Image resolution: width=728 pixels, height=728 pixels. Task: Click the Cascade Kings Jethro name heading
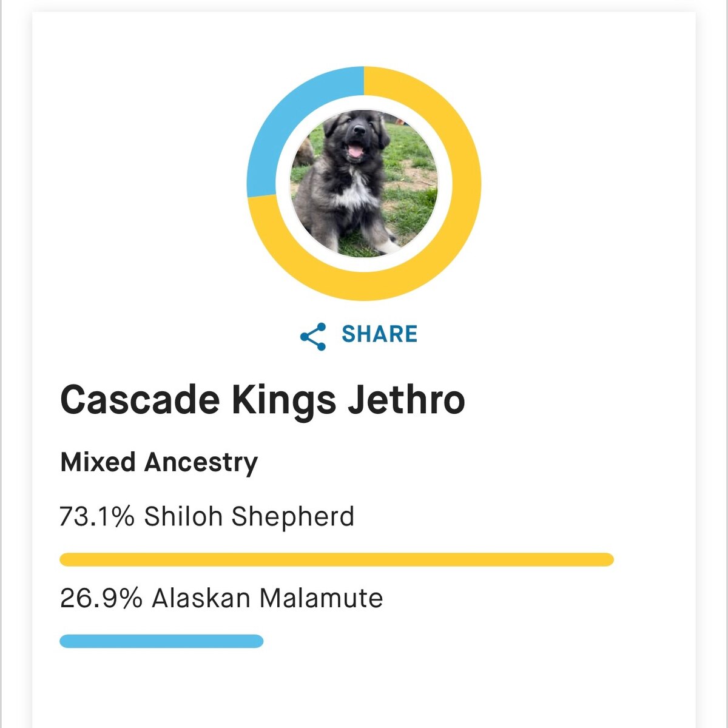[x=262, y=400]
